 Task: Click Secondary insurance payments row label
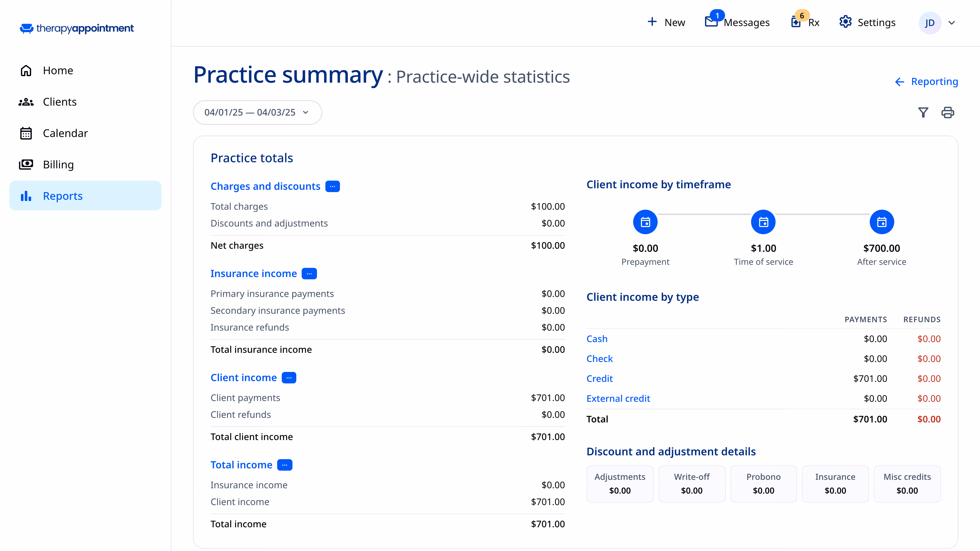(278, 311)
